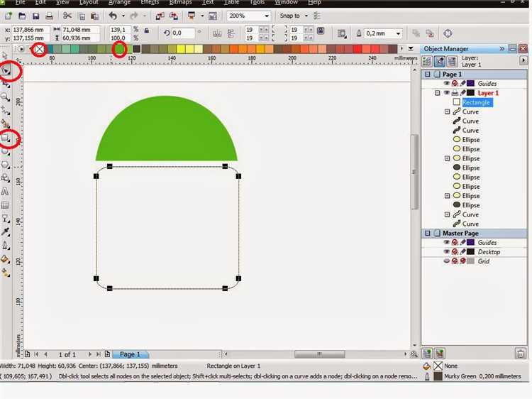
Task: Toggle visibility eye of Grid layer
Action: tap(446, 261)
